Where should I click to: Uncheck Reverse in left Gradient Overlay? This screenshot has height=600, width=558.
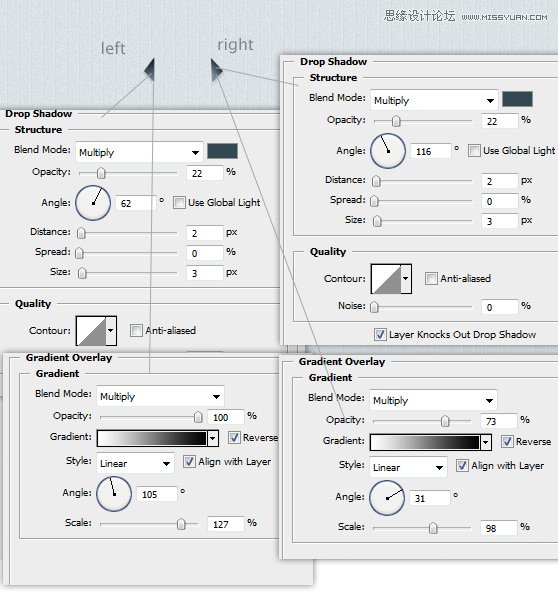tap(234, 437)
